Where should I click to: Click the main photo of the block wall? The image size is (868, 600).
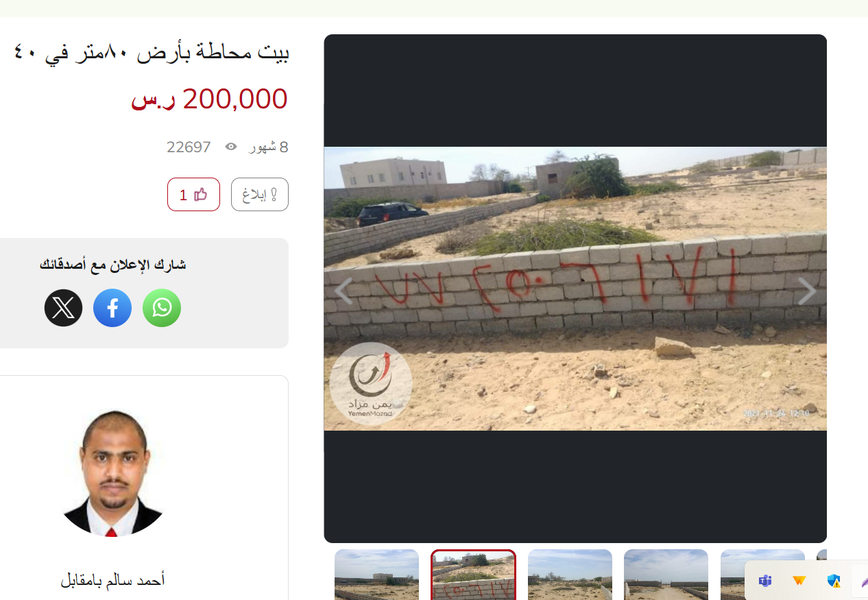(x=575, y=289)
